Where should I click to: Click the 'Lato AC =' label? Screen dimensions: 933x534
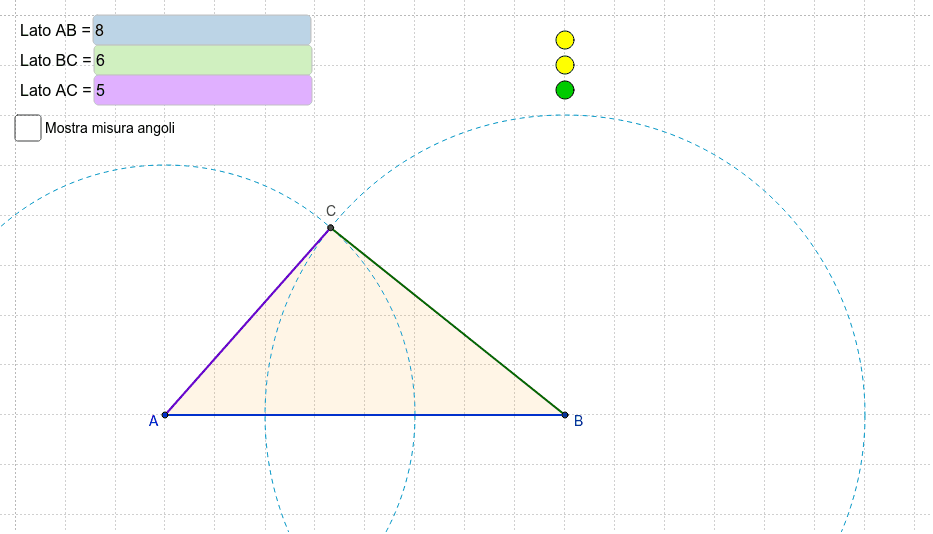click(55, 90)
